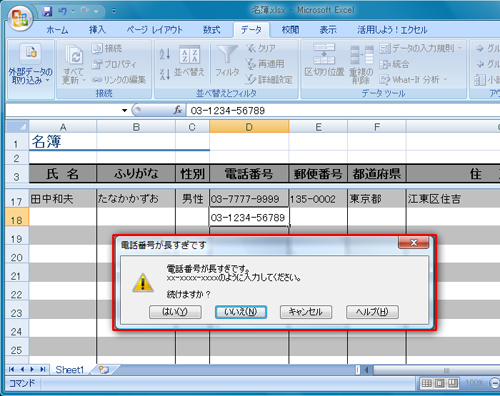Switch to Page Layout view in status bar
The height and width of the screenshot is (396, 500).
440,383
